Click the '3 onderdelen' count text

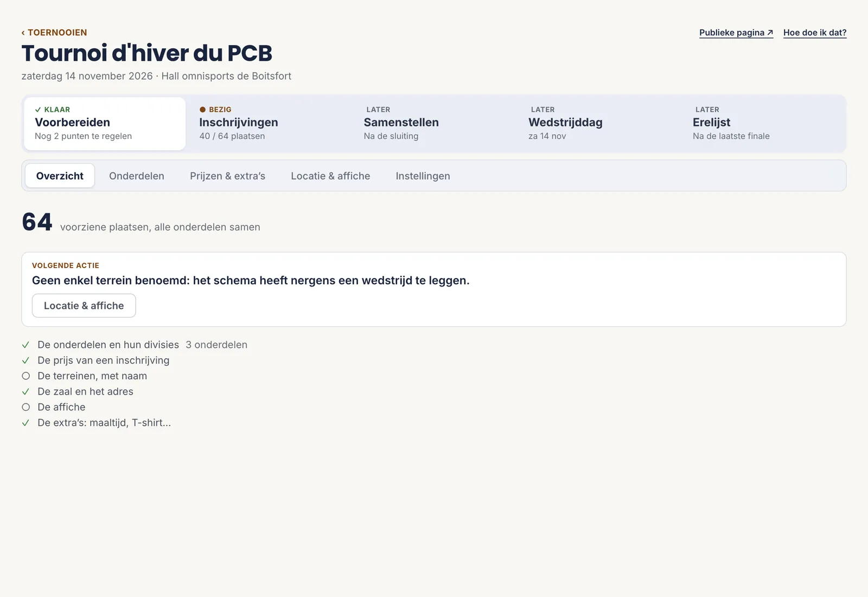216,345
